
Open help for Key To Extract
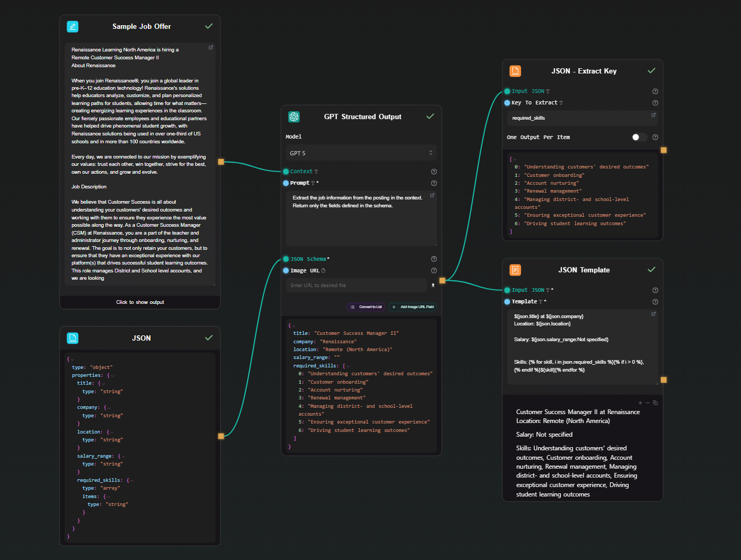point(655,103)
